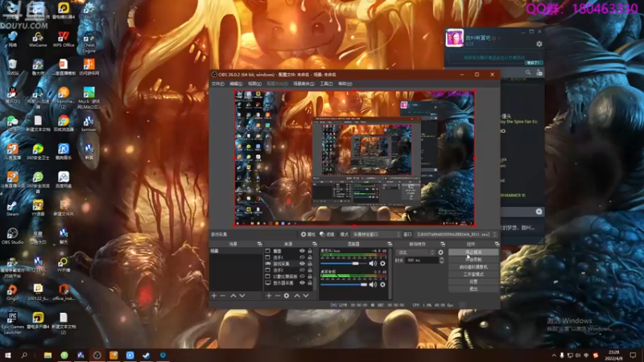Toggle the lock on the 显示器采集 source
The height and width of the screenshot is (362, 644).
tap(310, 283)
